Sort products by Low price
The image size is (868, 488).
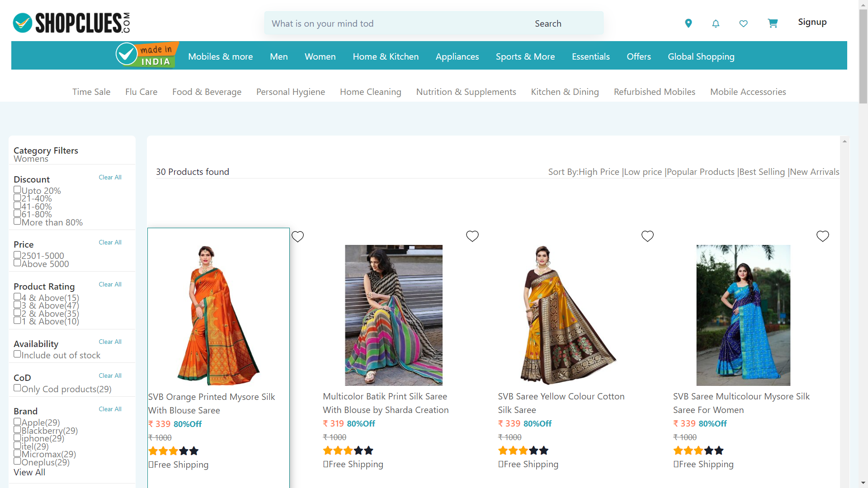642,172
